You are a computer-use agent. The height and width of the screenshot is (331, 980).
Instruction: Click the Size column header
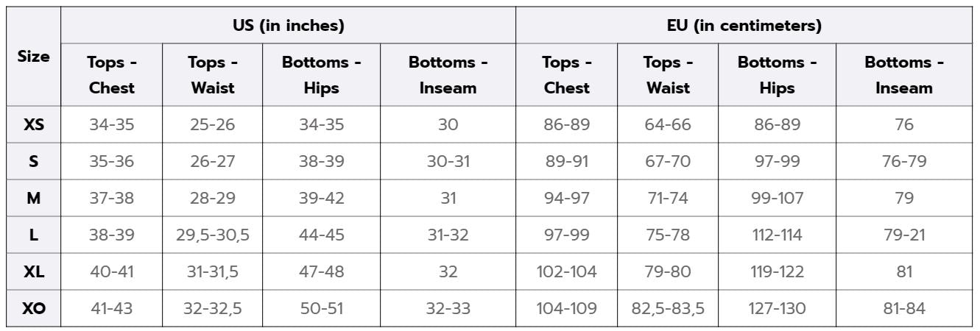click(x=33, y=57)
